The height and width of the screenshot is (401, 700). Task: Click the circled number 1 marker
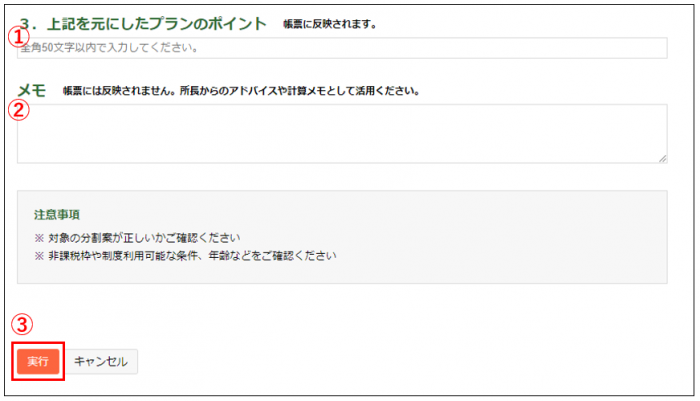(19, 37)
